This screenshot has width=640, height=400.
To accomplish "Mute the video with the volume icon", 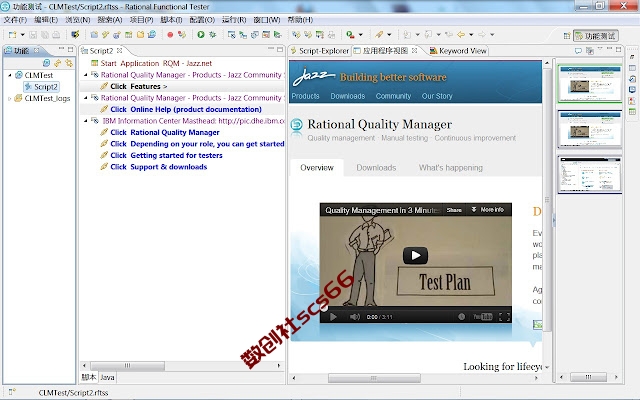I will pyautogui.click(x=354, y=317).
